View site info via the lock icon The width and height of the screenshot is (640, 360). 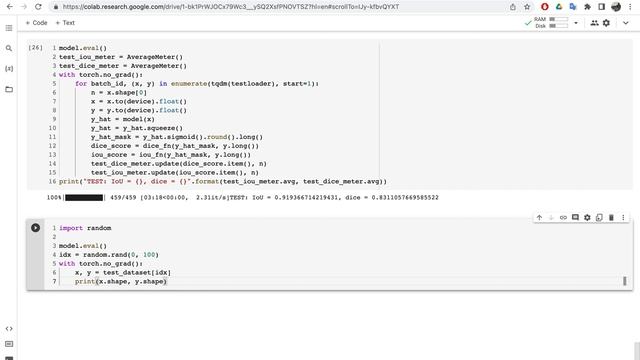56,7
